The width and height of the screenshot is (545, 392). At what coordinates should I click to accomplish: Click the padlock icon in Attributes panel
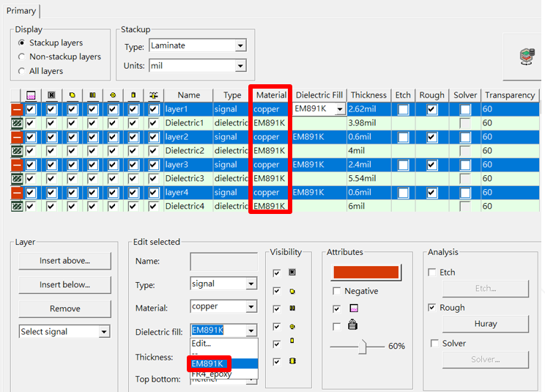353,325
